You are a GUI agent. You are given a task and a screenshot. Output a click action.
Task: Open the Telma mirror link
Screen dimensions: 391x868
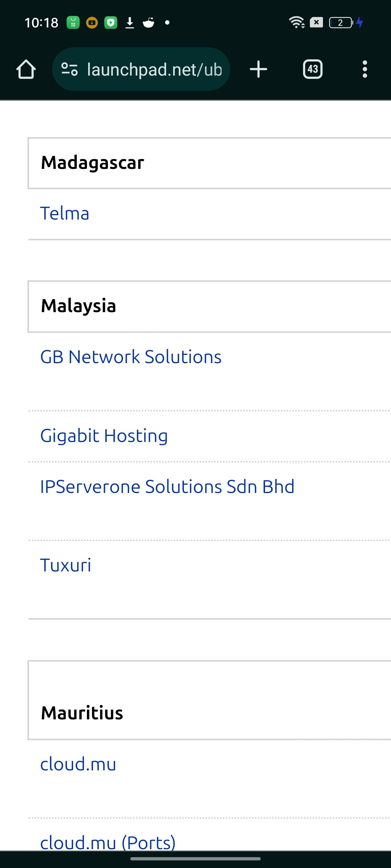(x=64, y=213)
